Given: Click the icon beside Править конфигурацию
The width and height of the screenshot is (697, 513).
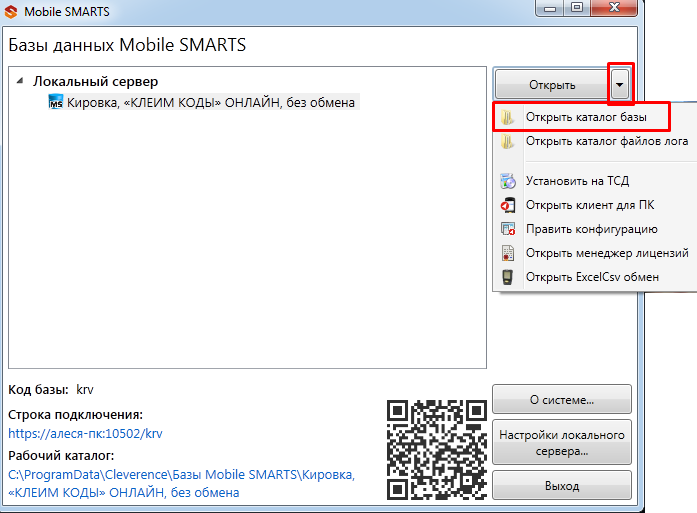Looking at the screenshot, I should 508,229.
